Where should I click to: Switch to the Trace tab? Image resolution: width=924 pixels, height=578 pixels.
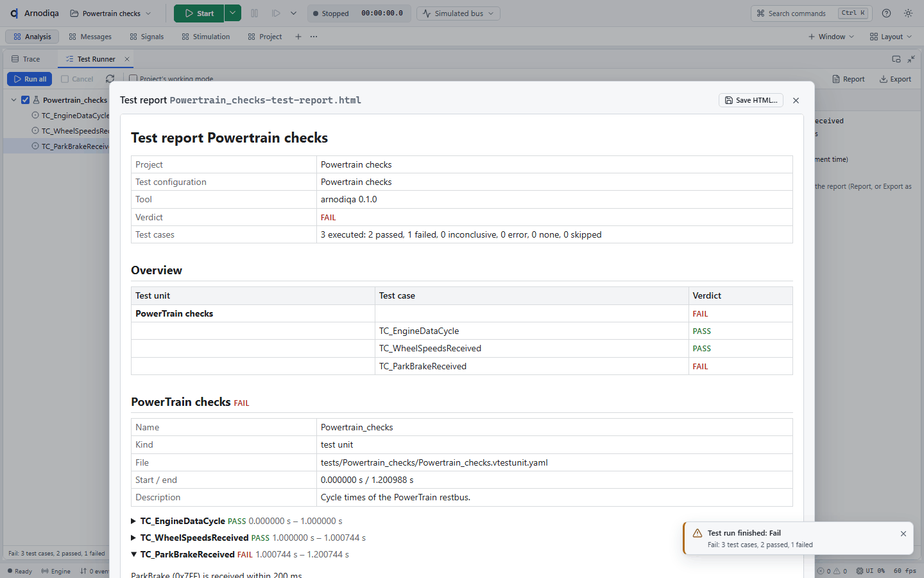[x=26, y=59]
